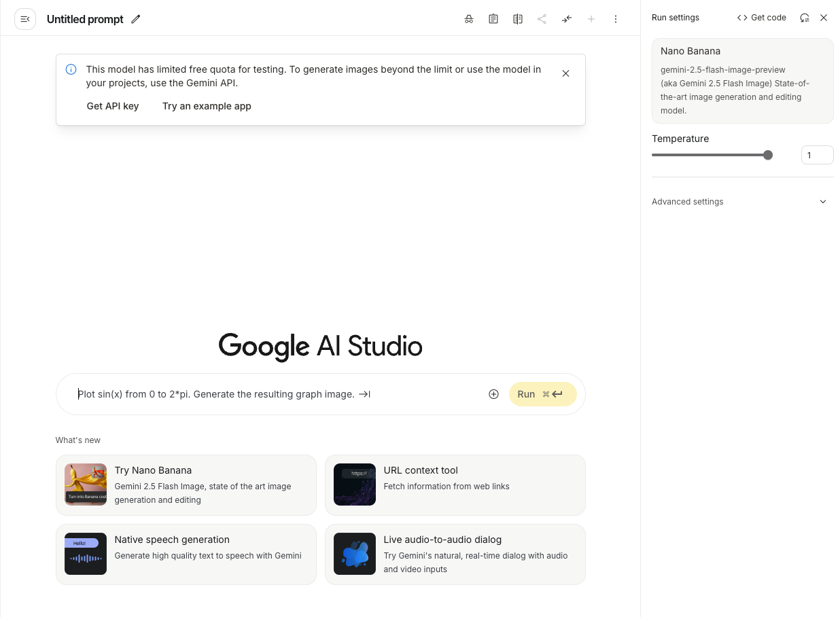Open compare mode icon
The width and height of the screenshot is (840, 617).
518,19
